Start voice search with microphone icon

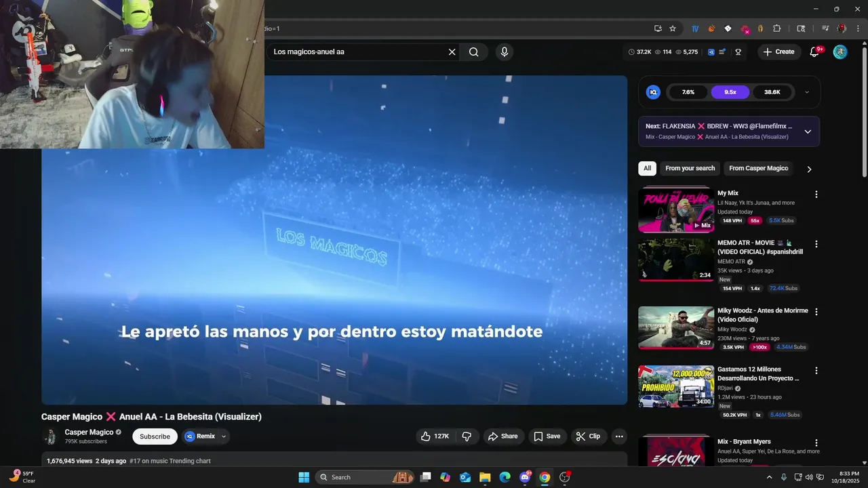(x=504, y=52)
